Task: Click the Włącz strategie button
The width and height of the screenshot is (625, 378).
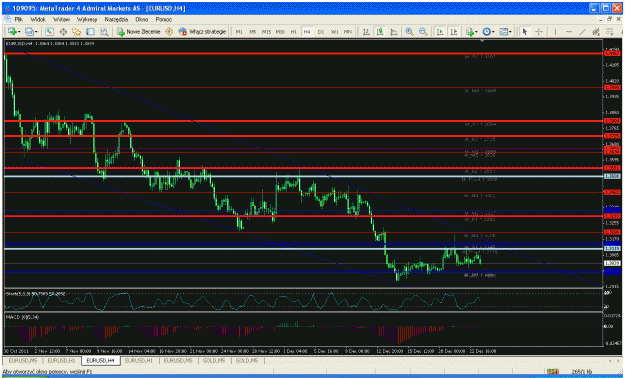Action: (202, 32)
